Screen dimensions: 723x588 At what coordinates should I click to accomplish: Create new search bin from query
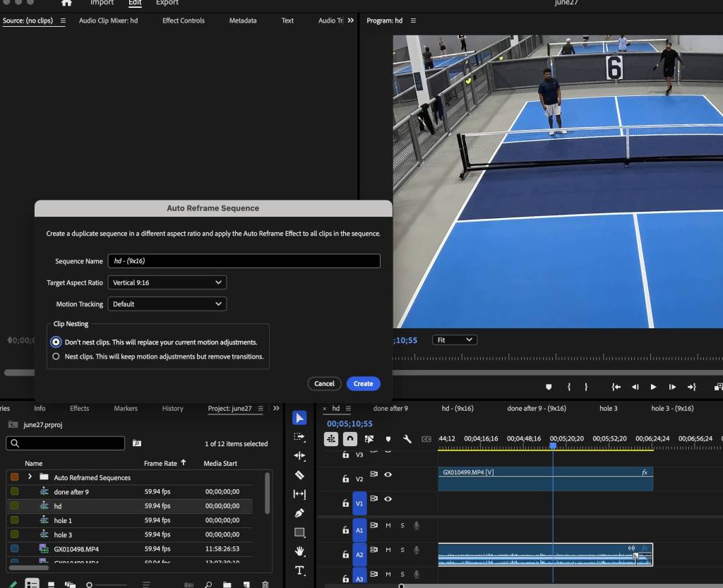(x=137, y=443)
